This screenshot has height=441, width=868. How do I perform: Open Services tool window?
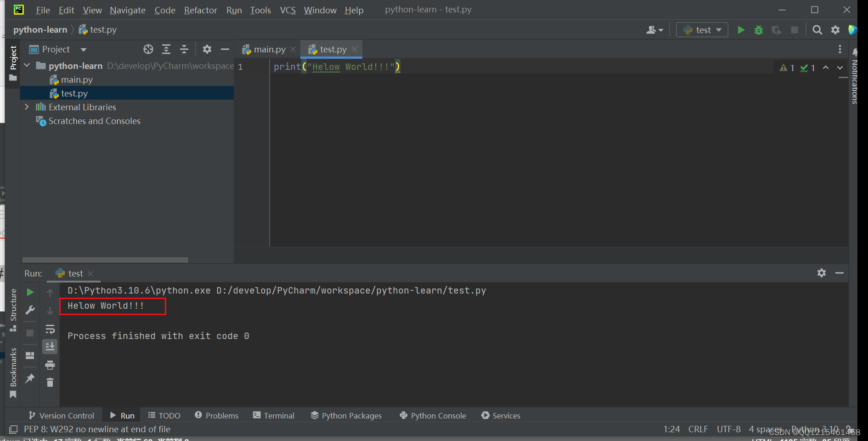click(501, 415)
